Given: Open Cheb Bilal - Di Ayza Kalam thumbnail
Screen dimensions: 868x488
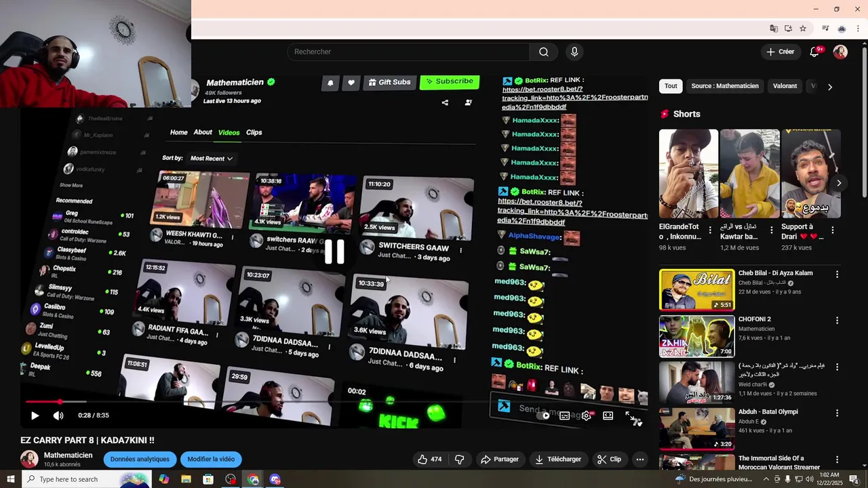Looking at the screenshot, I should click(x=696, y=290).
